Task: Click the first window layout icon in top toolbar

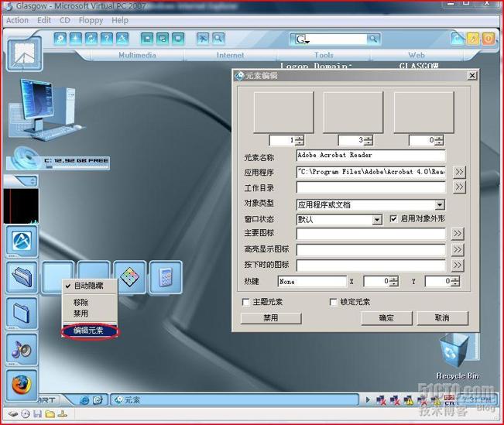Action: tap(147, 39)
